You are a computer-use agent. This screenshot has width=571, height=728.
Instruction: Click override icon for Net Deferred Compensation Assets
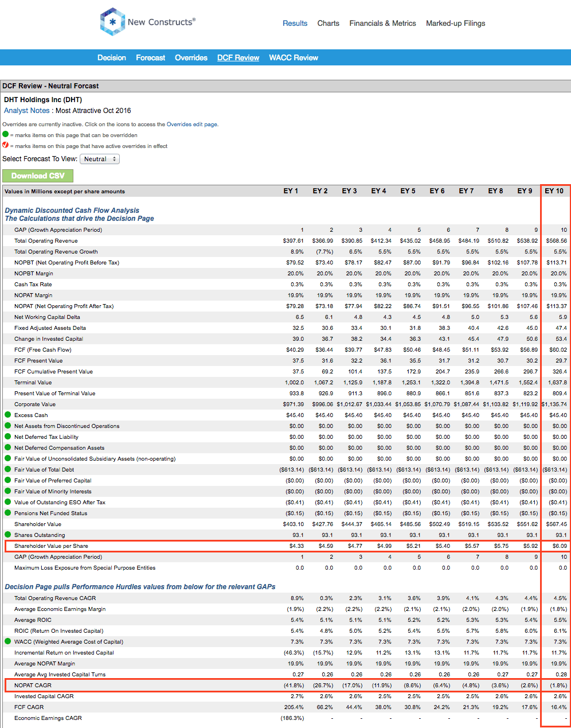[x=8, y=447]
